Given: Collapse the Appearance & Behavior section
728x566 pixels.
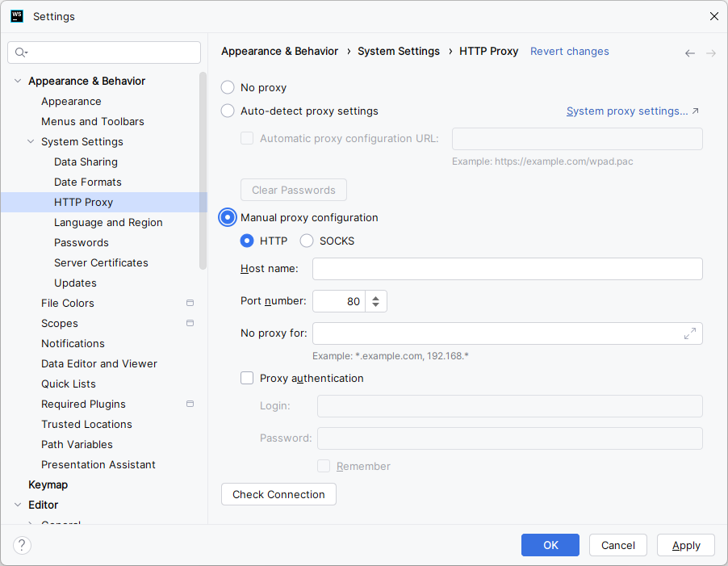Looking at the screenshot, I should click(18, 81).
